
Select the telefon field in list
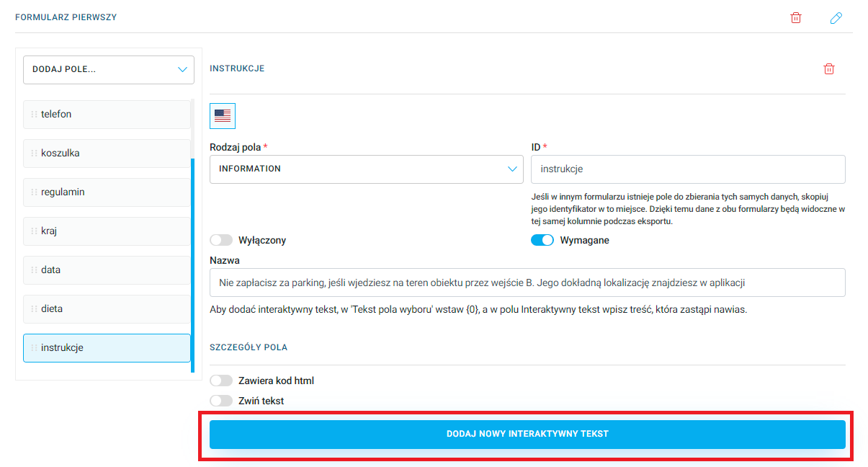pos(107,114)
